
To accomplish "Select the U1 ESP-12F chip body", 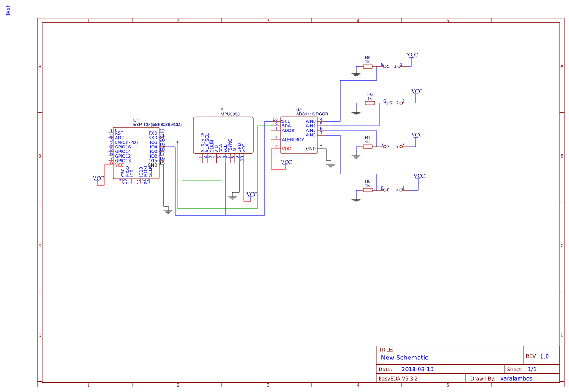I will pyautogui.click(x=136, y=153).
